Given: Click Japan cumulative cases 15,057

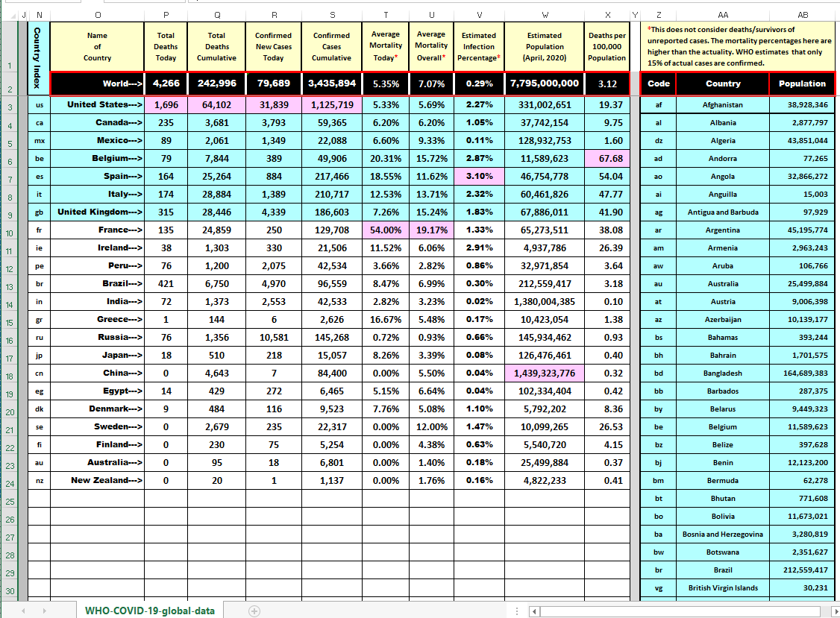Looking at the screenshot, I should click(x=332, y=355).
